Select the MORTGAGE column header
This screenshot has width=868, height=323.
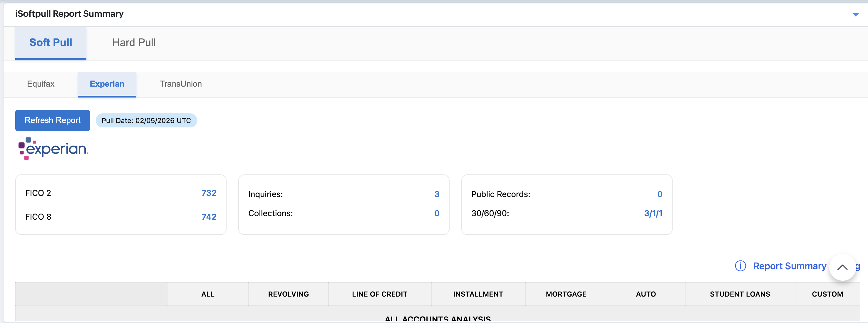pos(566,294)
